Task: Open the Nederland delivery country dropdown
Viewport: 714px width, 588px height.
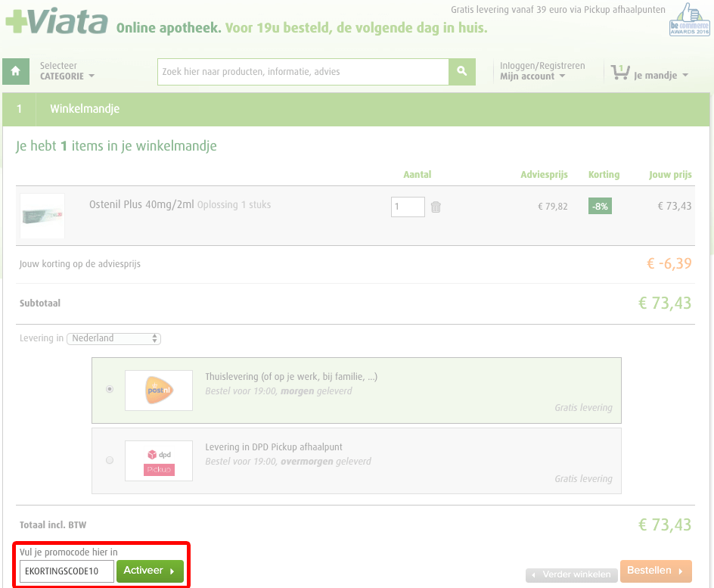Action: click(x=114, y=338)
